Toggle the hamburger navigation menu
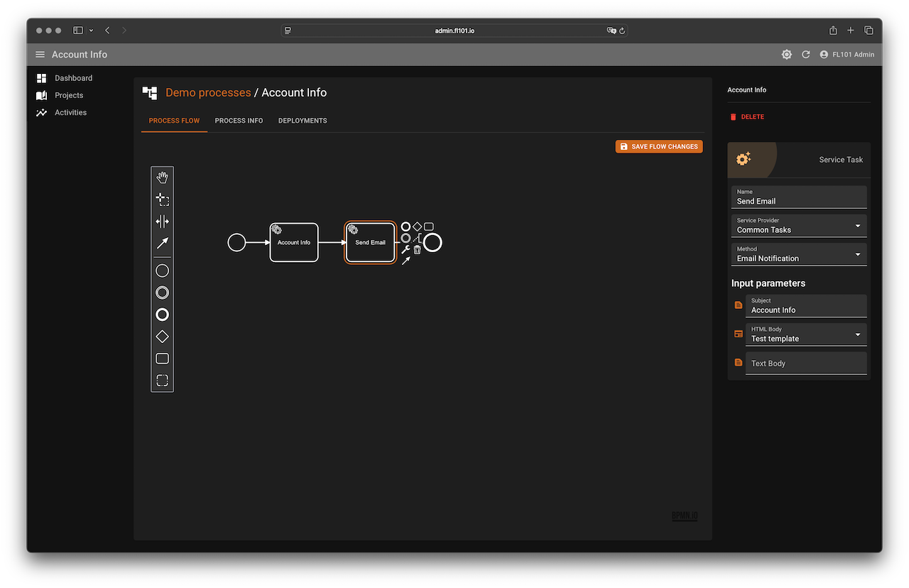The image size is (909, 588). click(x=40, y=55)
